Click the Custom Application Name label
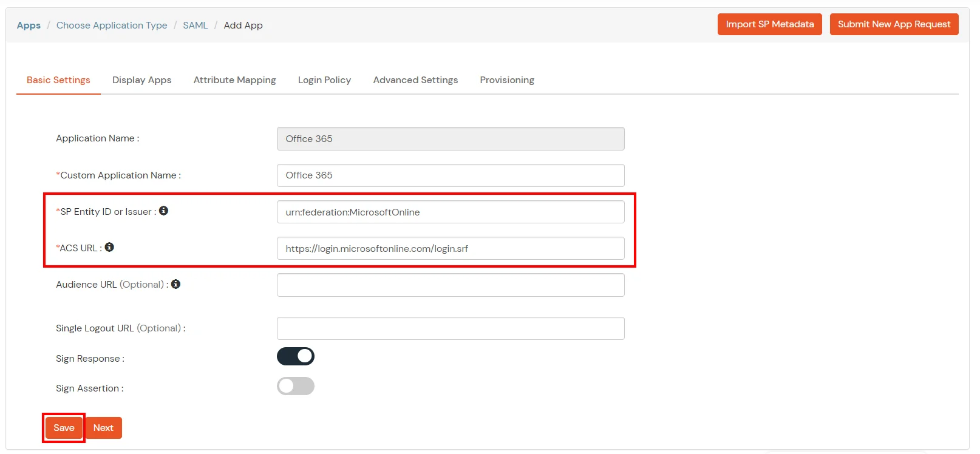 click(x=118, y=175)
